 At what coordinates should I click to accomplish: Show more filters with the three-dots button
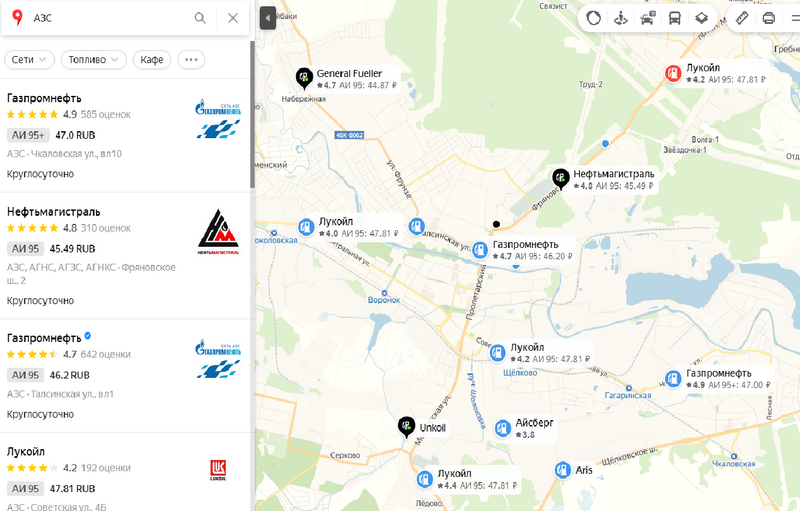coord(191,60)
